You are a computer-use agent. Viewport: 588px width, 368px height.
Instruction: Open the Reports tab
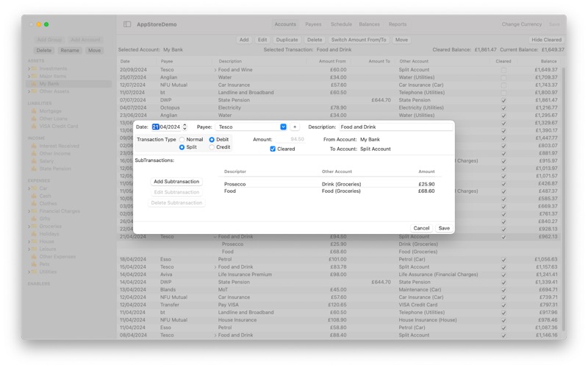coord(398,24)
